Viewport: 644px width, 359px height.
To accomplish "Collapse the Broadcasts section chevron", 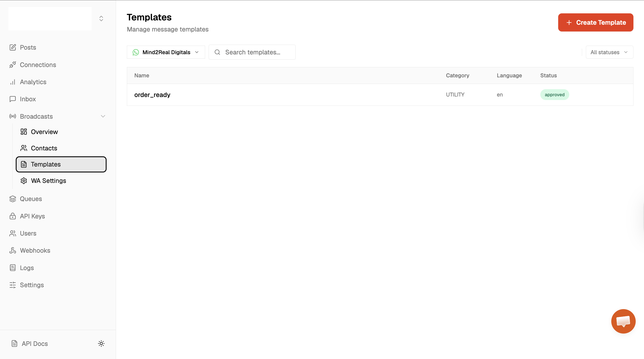I will 103,116.
